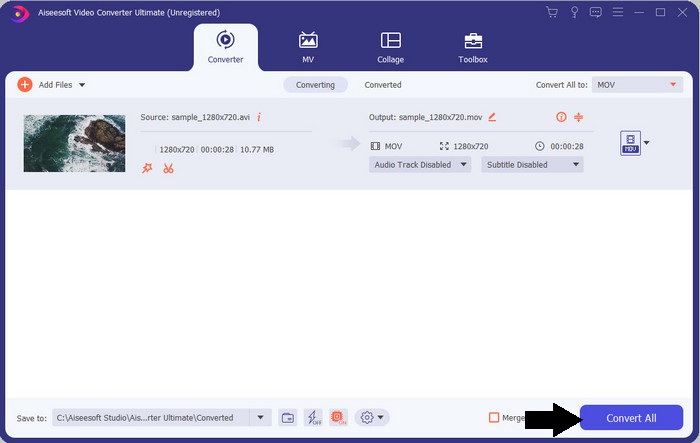Screen dimensions: 700x443
Task: Switch to the Collage tab
Action: click(x=391, y=47)
